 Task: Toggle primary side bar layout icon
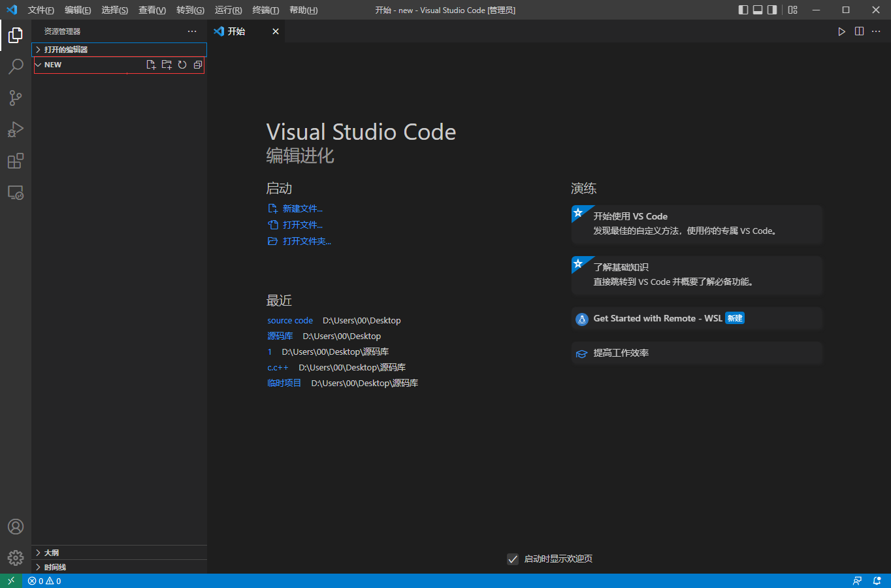click(743, 10)
